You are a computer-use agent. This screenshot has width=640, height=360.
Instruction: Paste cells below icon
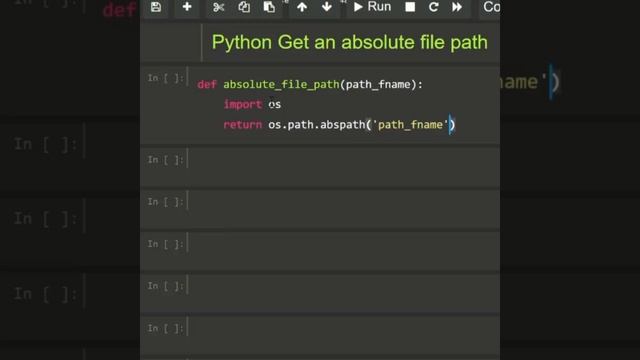269,7
